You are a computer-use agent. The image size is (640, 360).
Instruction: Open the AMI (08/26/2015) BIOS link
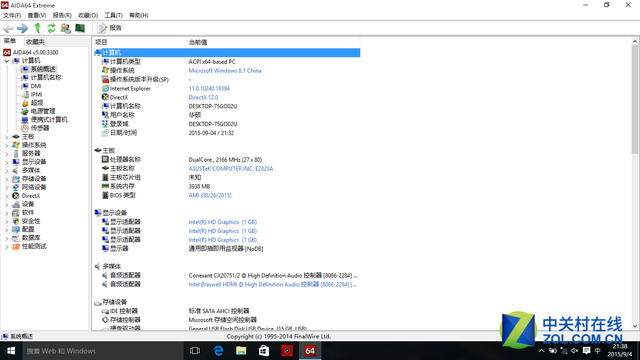point(210,196)
